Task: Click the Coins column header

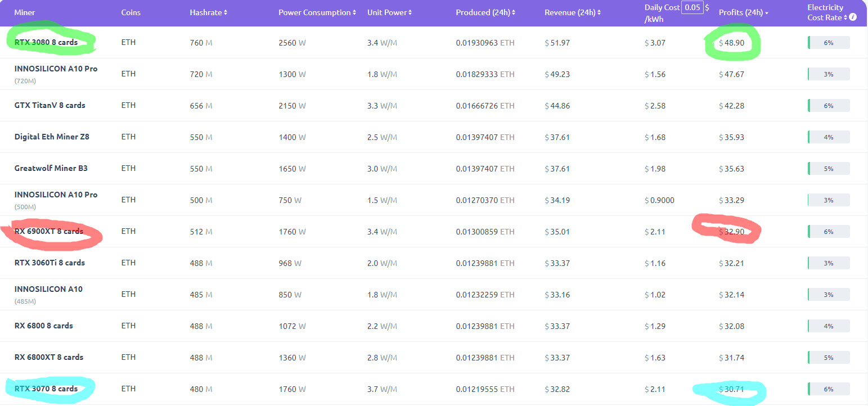Action: click(131, 12)
